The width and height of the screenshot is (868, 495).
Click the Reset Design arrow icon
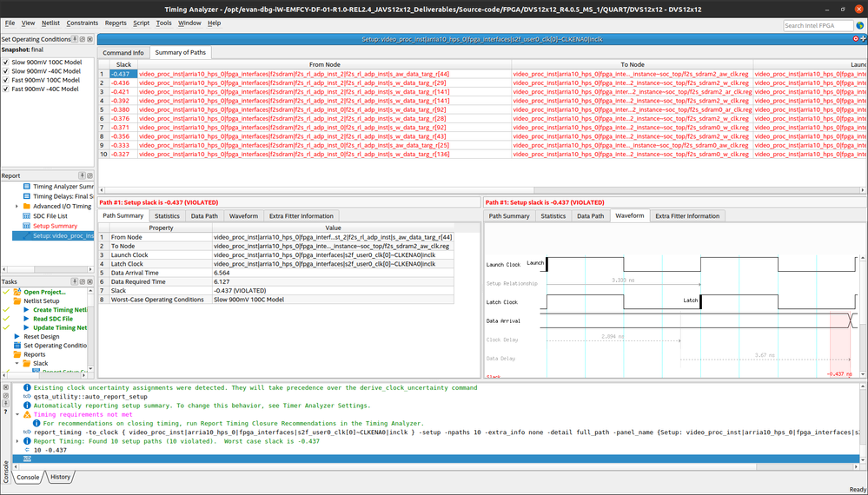(17, 337)
